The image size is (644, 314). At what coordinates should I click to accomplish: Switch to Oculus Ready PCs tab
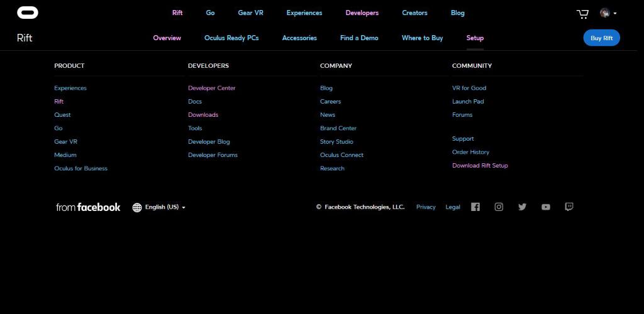(231, 38)
